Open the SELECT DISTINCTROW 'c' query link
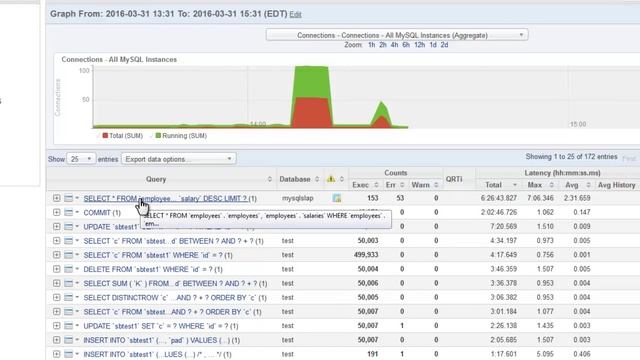This screenshot has height=360, width=640. pos(170,298)
